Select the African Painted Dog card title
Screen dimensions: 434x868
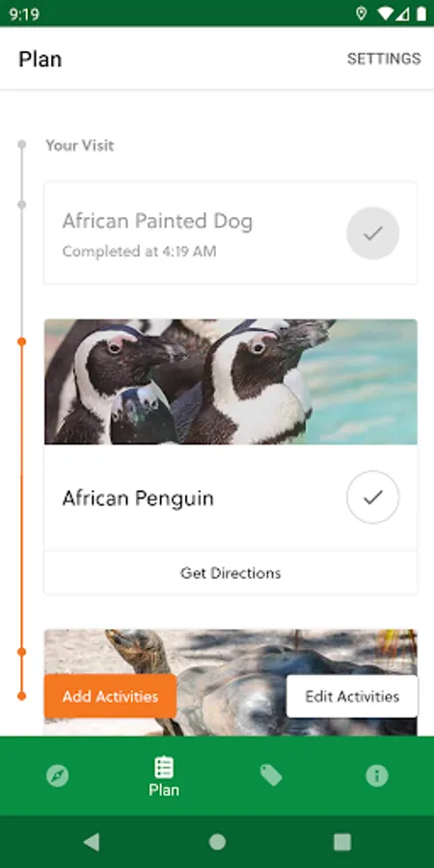click(x=157, y=221)
